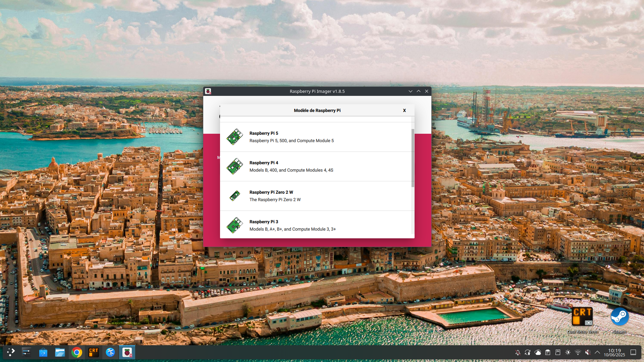Select the Raspberry Pi 4 board icon
The height and width of the screenshot is (362, 644).
point(235,166)
